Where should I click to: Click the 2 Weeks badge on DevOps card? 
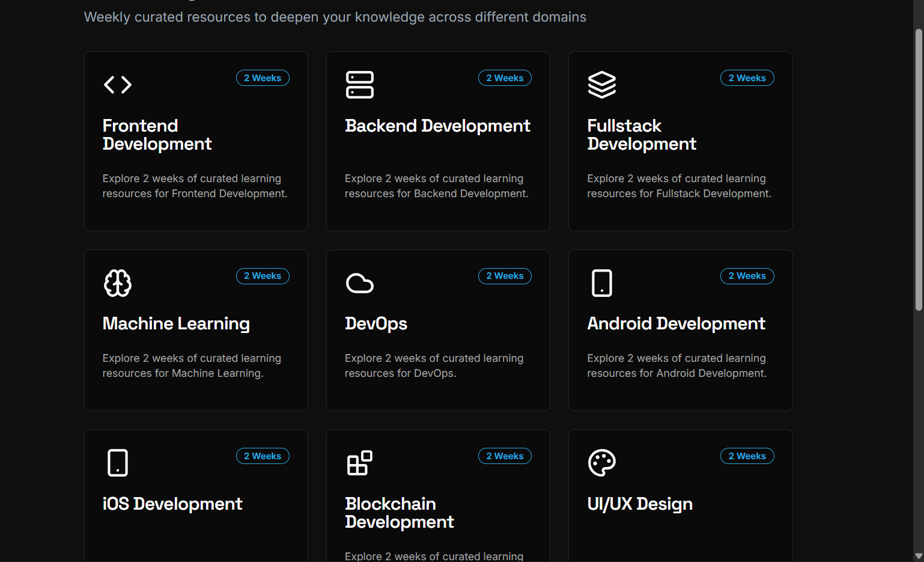[505, 276]
